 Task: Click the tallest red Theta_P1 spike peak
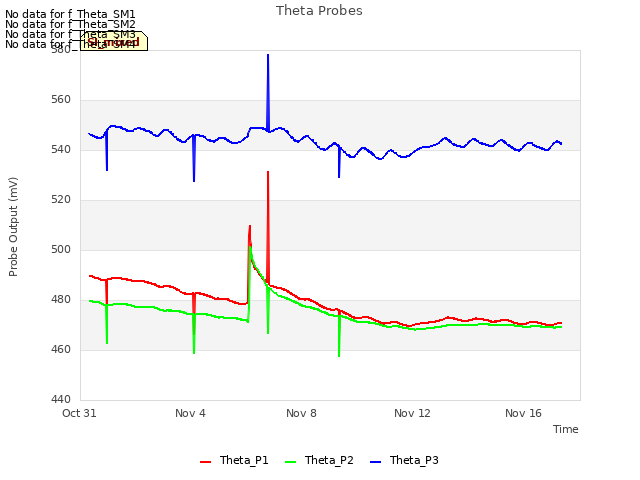[x=268, y=172]
